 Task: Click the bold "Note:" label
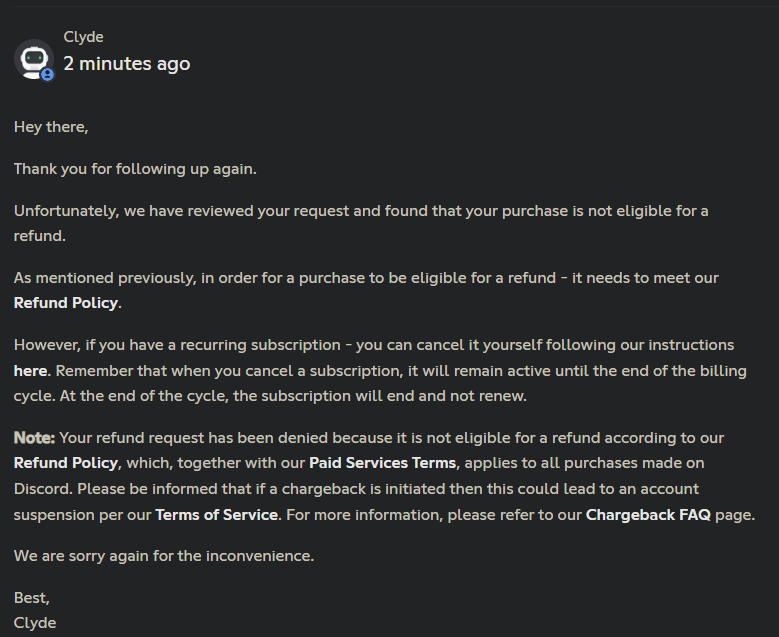point(35,438)
